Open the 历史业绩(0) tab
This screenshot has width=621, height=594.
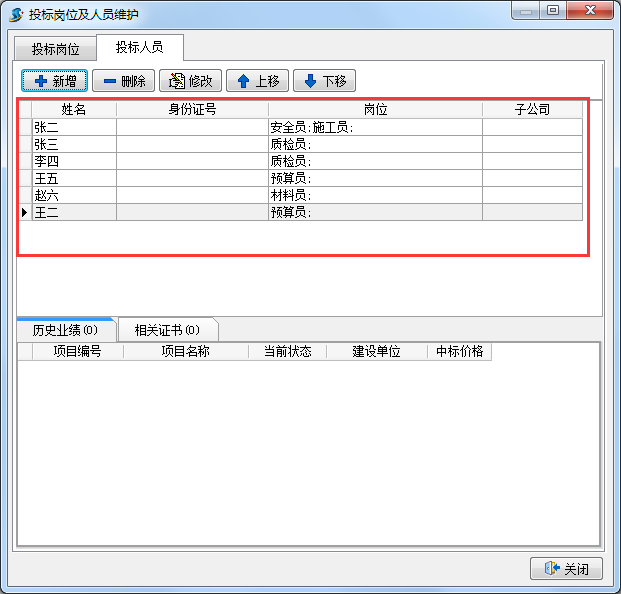[x=65, y=329]
